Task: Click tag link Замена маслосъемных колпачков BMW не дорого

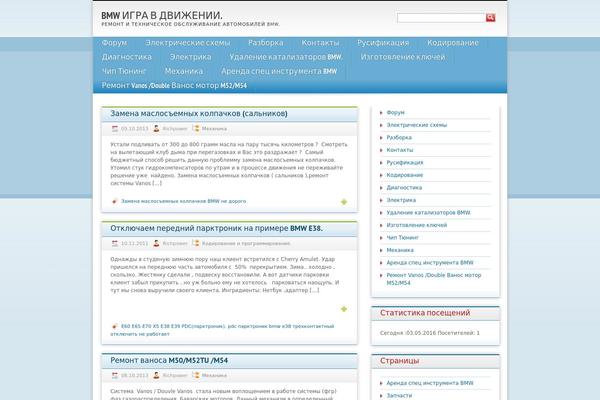Action: 184,201
